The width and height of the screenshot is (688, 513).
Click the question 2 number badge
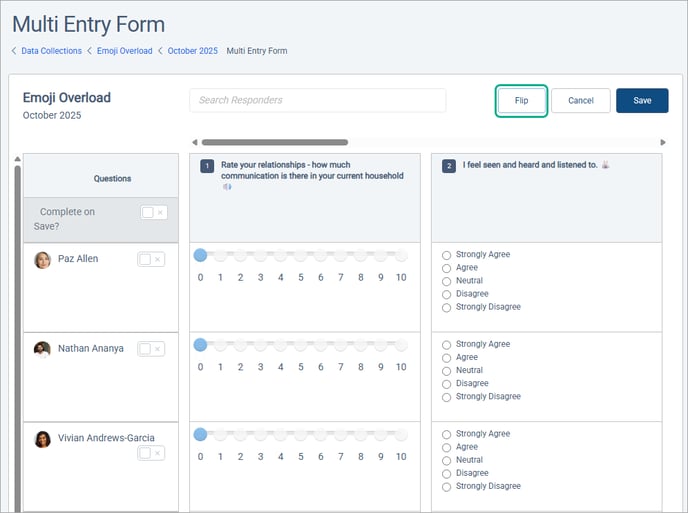tap(449, 166)
